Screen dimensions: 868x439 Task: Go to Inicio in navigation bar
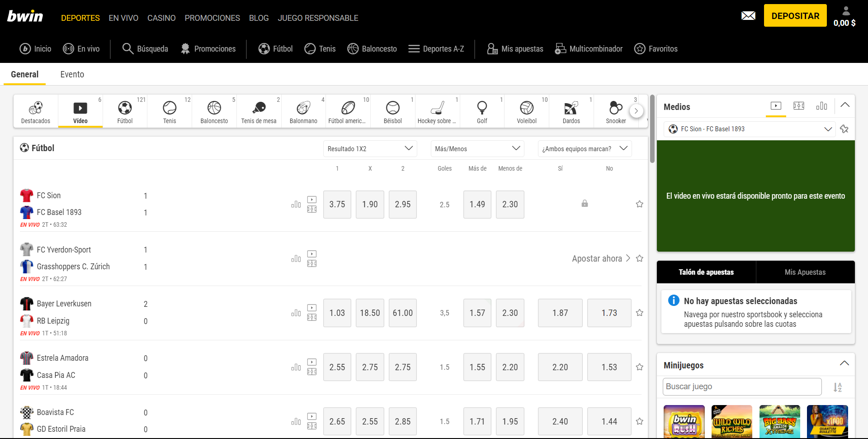[x=35, y=48]
